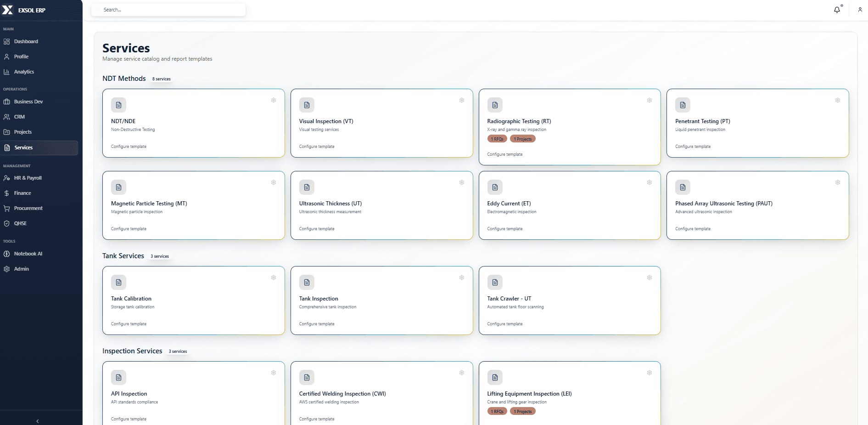Click 1 RFQs badge on Radiographic Testing
The image size is (868, 425).
point(497,139)
